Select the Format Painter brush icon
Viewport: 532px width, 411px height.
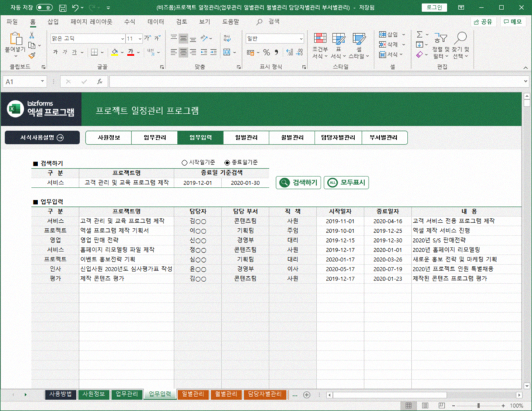(x=32, y=55)
